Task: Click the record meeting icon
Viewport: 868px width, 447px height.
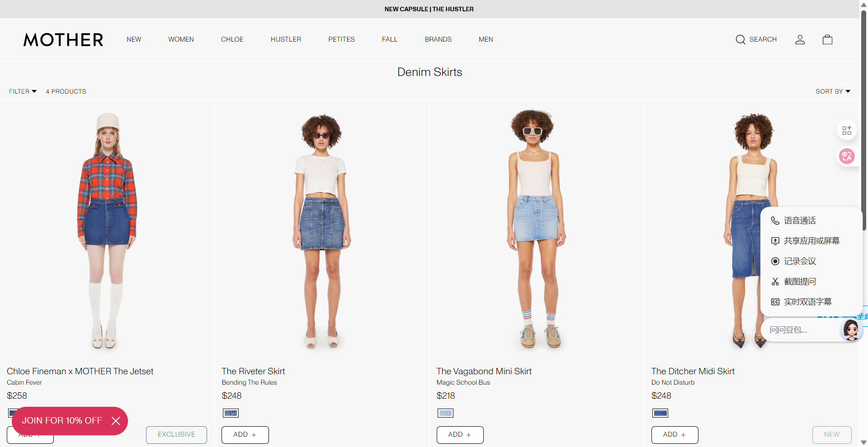Action: [775, 261]
